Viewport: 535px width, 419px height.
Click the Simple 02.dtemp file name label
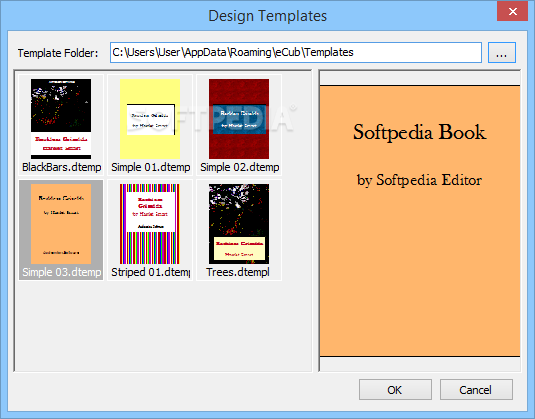pos(240,167)
